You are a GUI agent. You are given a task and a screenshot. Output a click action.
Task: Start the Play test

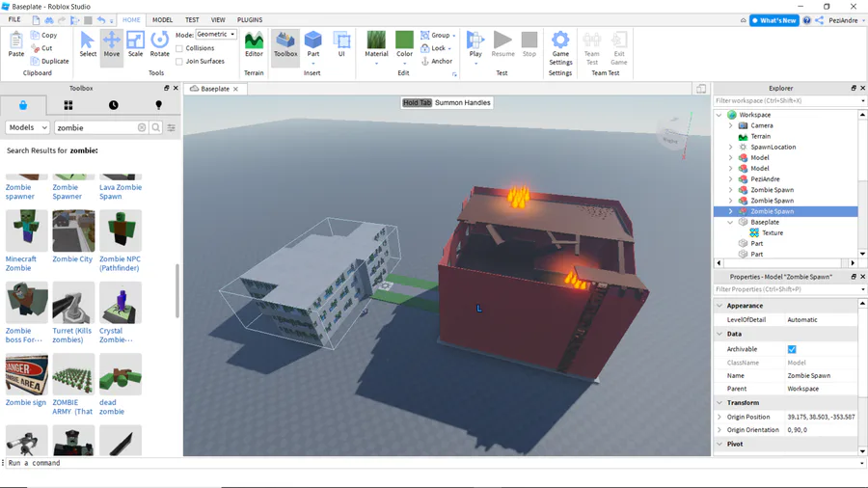tap(475, 44)
